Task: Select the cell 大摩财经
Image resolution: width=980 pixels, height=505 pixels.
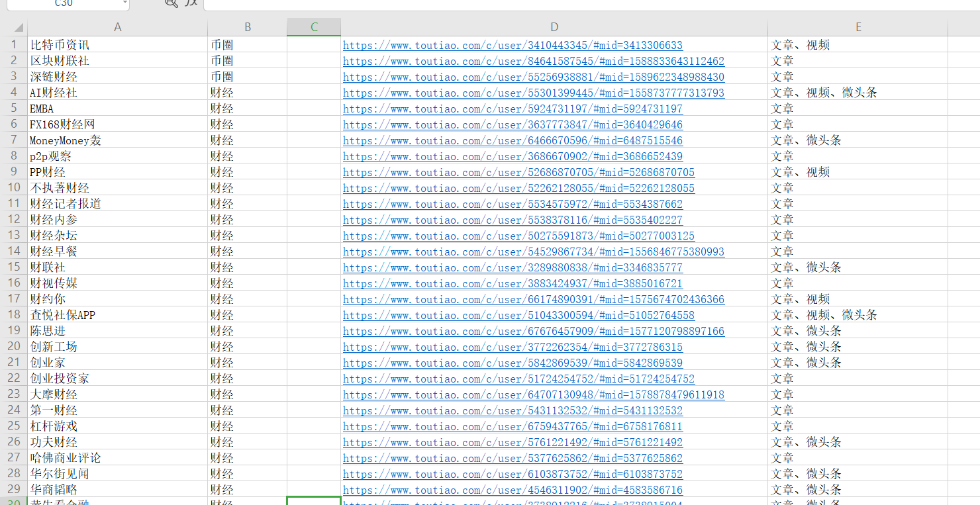Action: (x=117, y=394)
